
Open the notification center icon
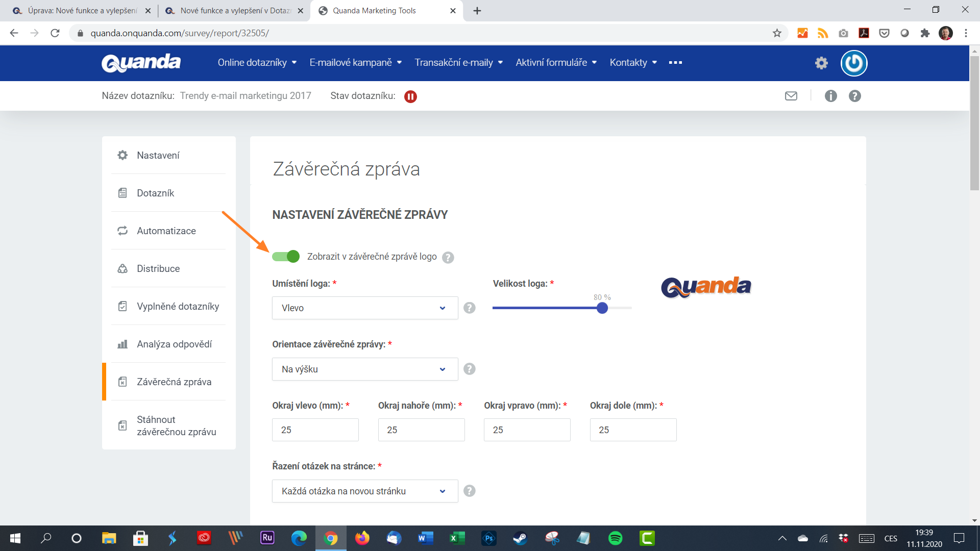pos(959,538)
